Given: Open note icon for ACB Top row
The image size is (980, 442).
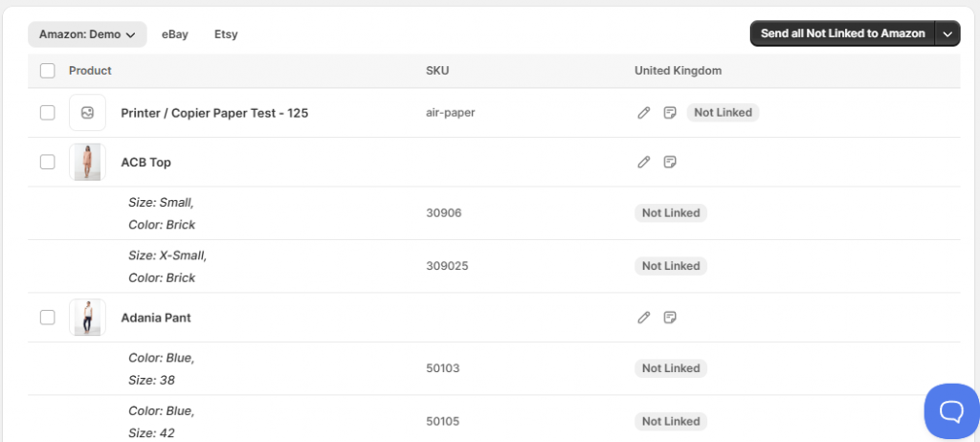Looking at the screenshot, I should point(670,162).
